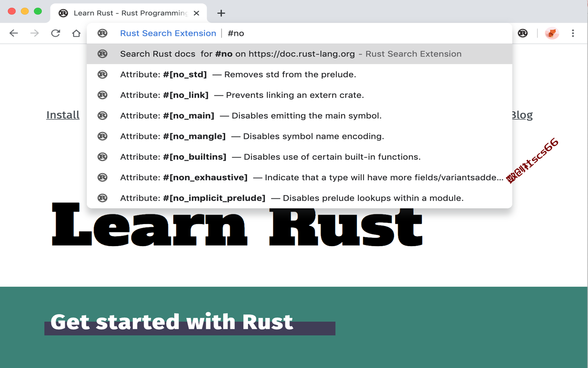Viewport: 588px width, 368px height.
Task: Reload the page with the refresh icon
Action: point(56,33)
